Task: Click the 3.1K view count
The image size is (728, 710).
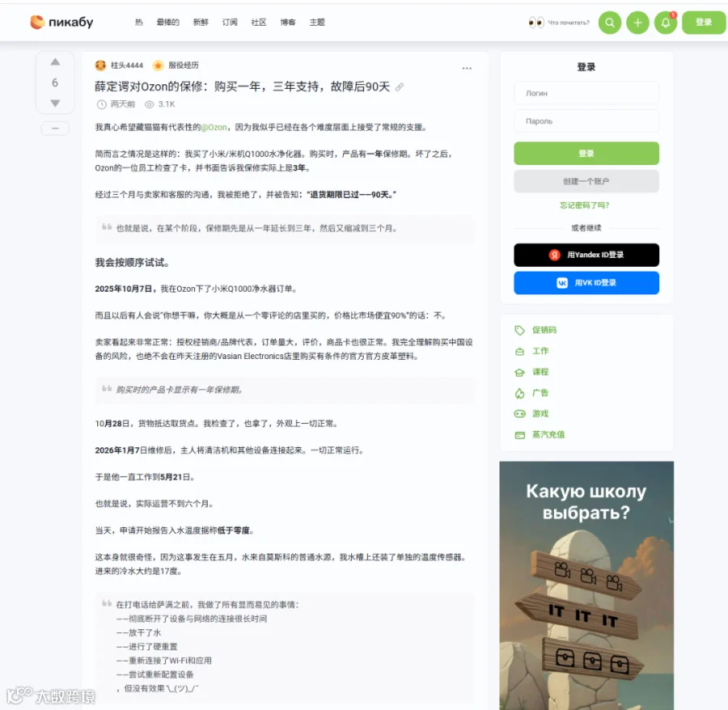Action: click(x=166, y=104)
